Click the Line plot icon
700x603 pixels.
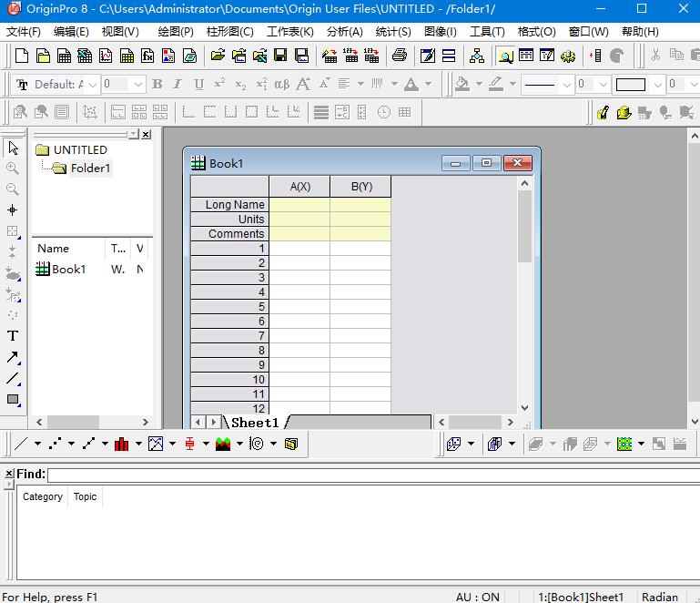point(21,444)
